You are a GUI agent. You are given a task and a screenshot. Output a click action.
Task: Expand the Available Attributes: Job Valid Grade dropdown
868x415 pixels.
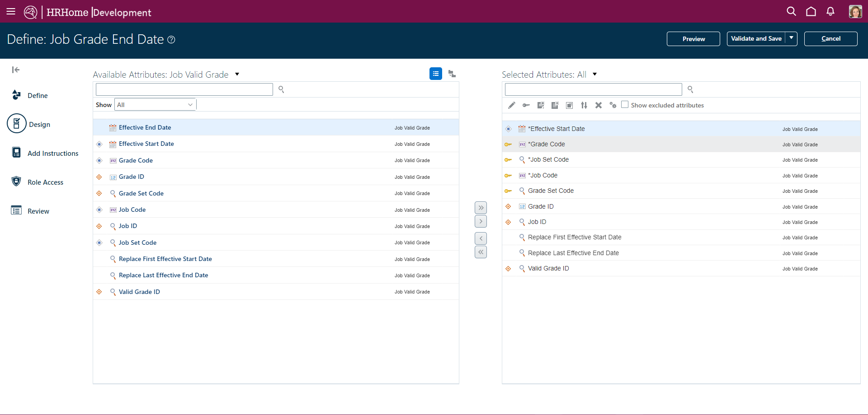237,74
